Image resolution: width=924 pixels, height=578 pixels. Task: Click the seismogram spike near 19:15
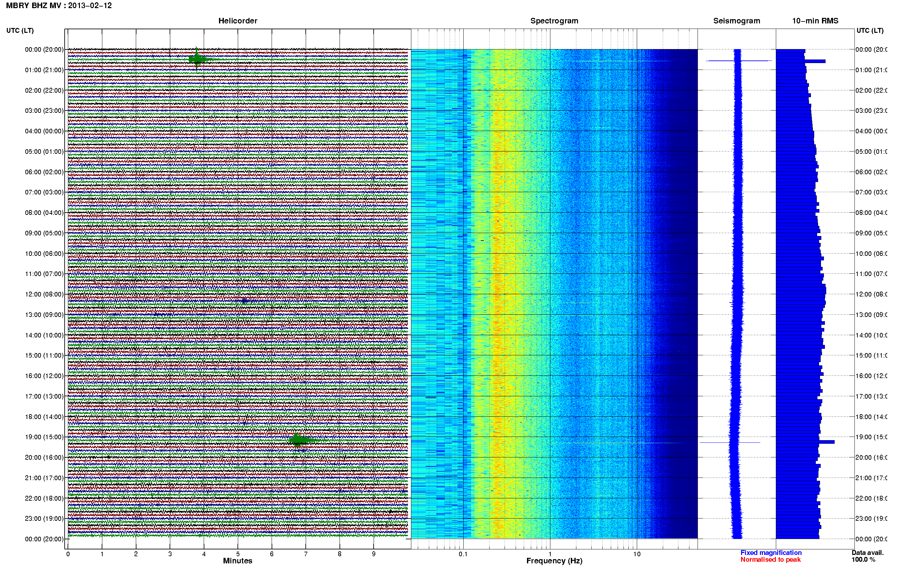coord(730,442)
